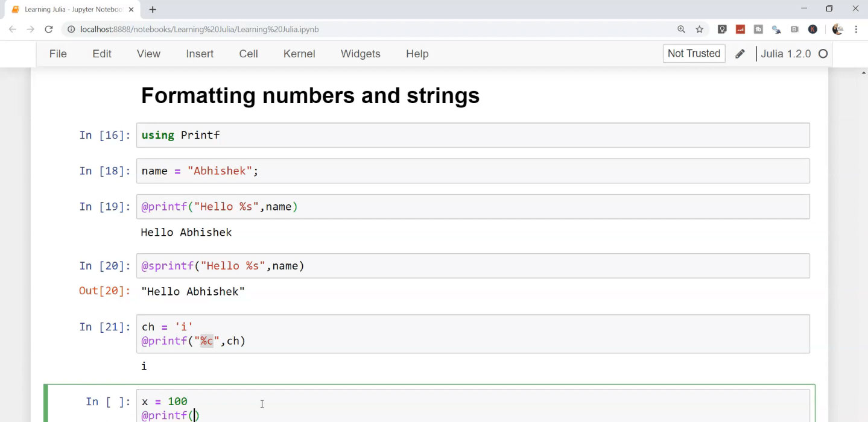Open the Kernel menu
868x422 pixels.
click(299, 54)
